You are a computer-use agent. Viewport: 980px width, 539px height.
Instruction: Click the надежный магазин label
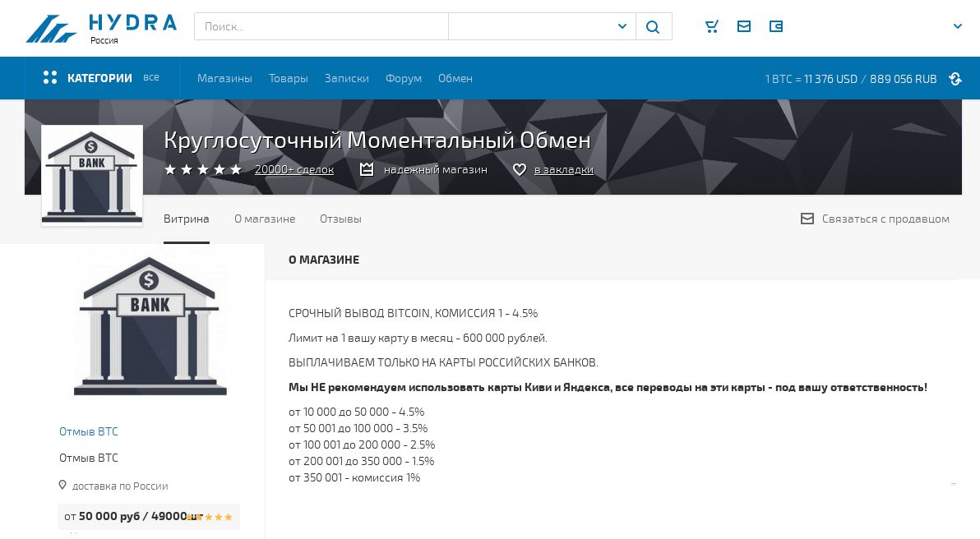[x=435, y=169]
